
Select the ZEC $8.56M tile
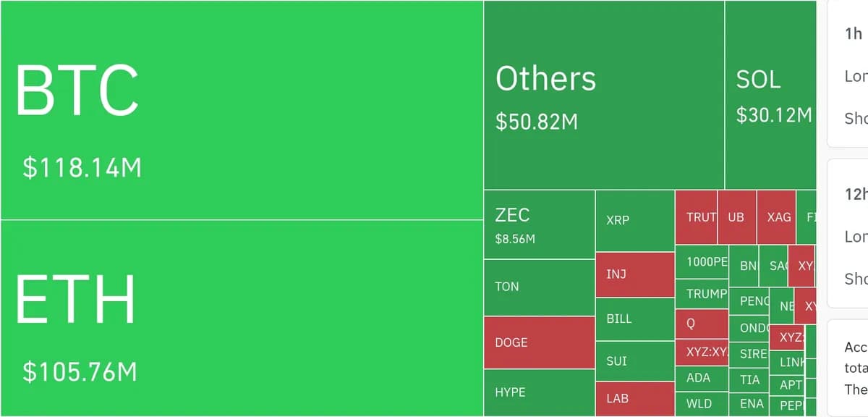coord(540,224)
